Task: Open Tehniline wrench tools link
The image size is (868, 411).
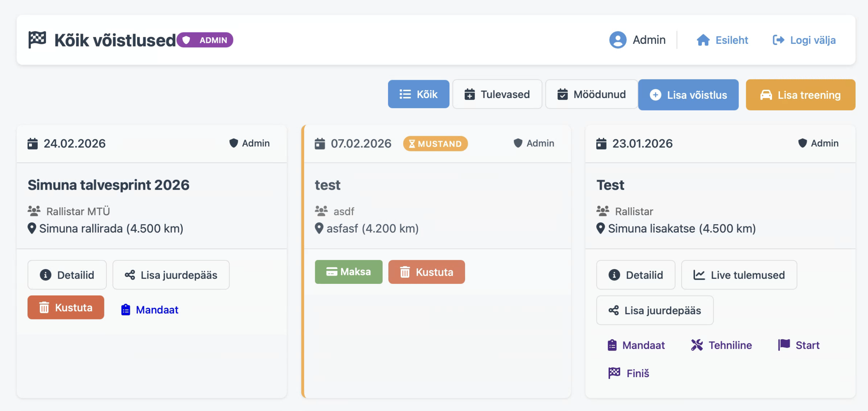Action: 721,345
